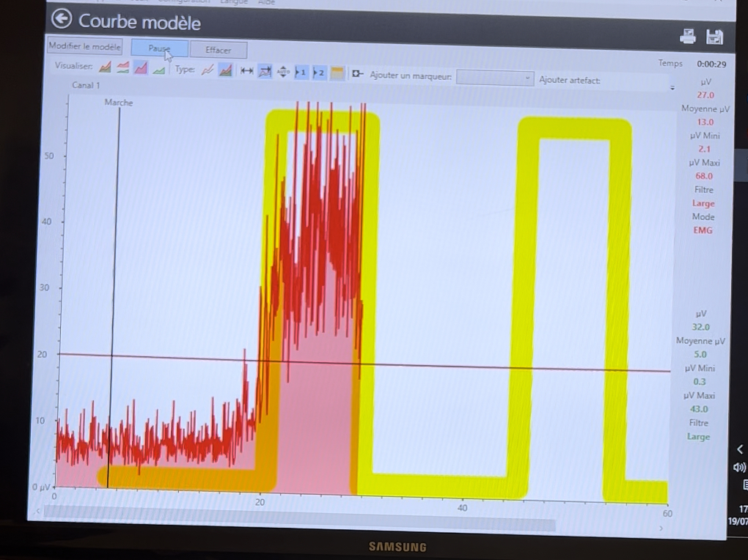The height and width of the screenshot is (560, 748).
Task: Click the Visualiser label
Action: [73, 66]
